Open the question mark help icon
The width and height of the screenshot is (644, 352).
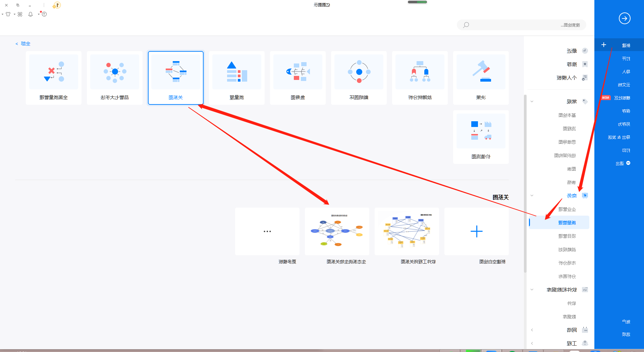(x=44, y=14)
